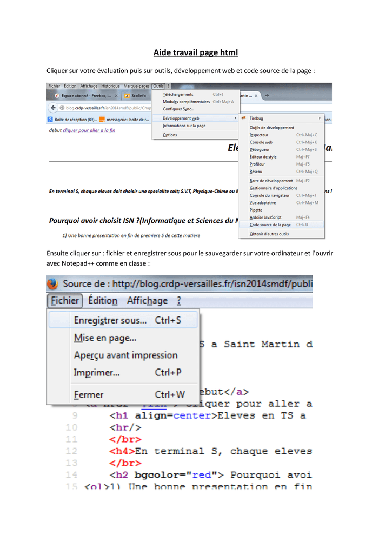Choose Enregistrer sous... Ctrl+S
The height and width of the screenshot is (554, 392).
pos(123,320)
